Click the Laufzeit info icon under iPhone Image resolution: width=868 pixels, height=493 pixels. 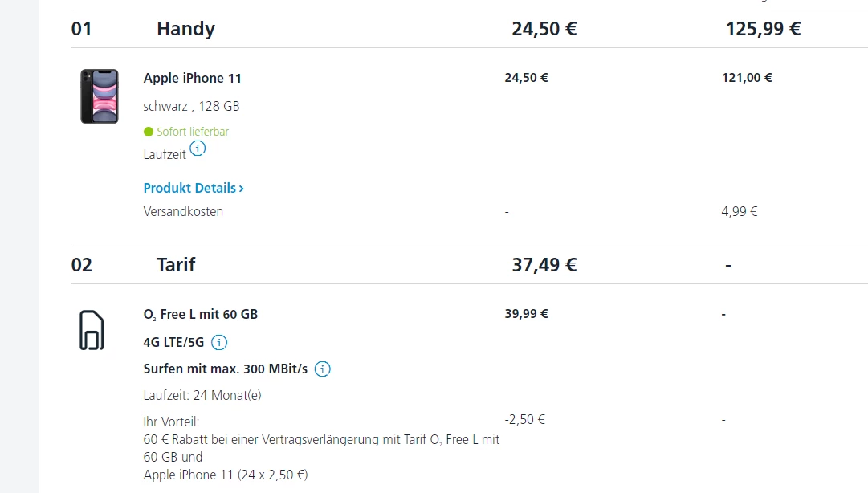(x=198, y=149)
